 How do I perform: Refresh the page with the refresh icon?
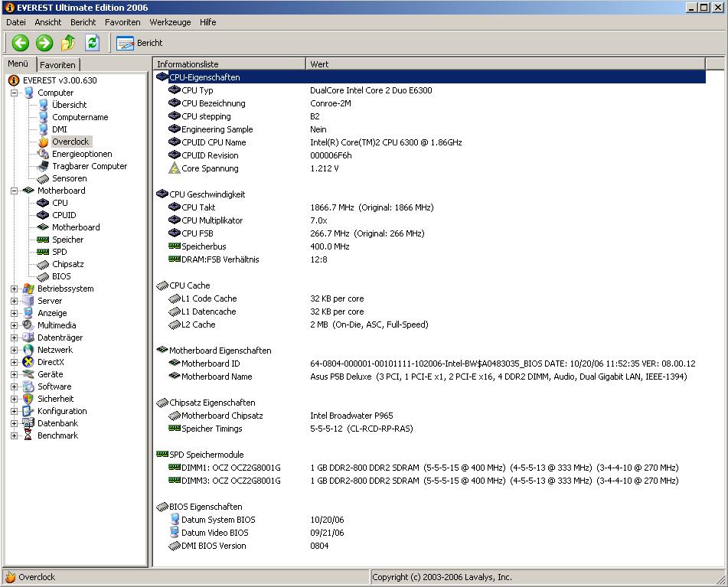(93, 43)
